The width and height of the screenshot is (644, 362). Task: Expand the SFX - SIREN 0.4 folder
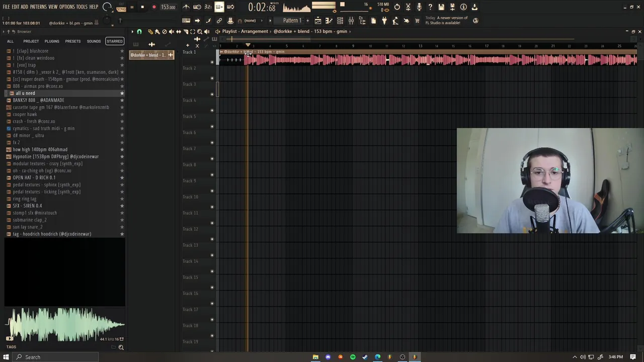tap(9, 206)
